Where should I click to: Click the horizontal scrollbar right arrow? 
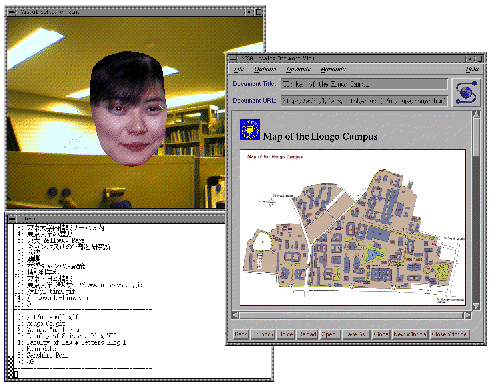point(468,315)
